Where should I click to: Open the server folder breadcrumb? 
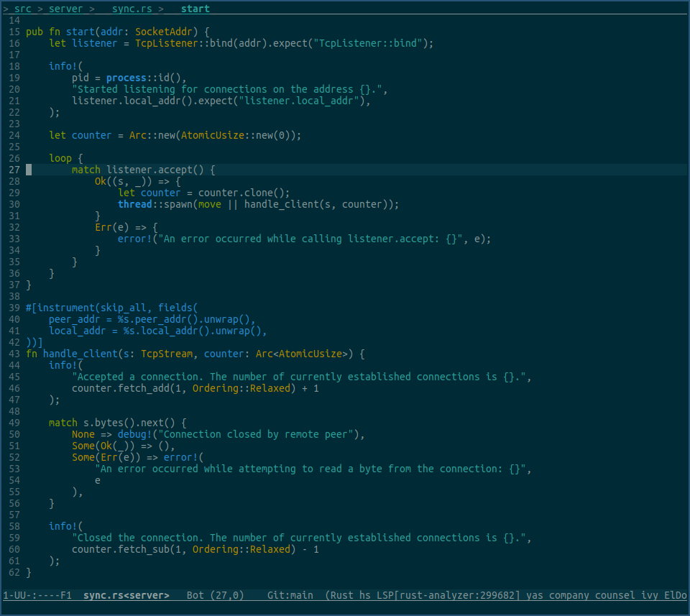point(66,9)
